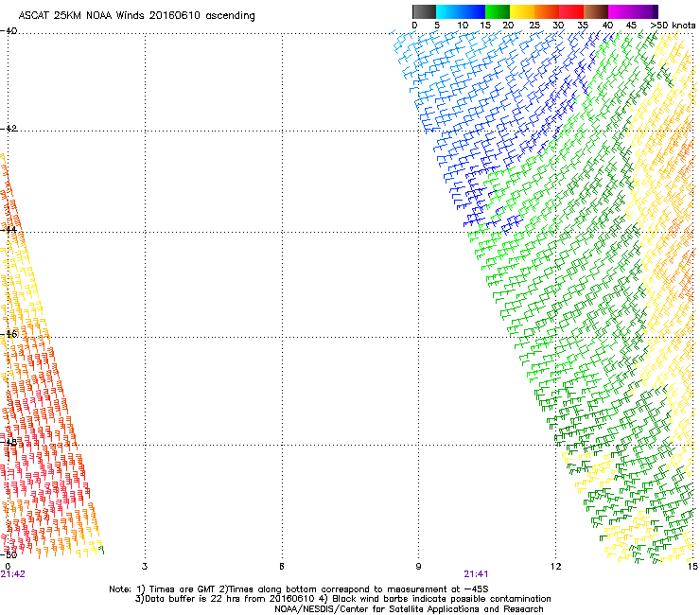Screen dimensions: 700x615
Task: Click the 'Times are GMT' note line
Action: coord(299,589)
